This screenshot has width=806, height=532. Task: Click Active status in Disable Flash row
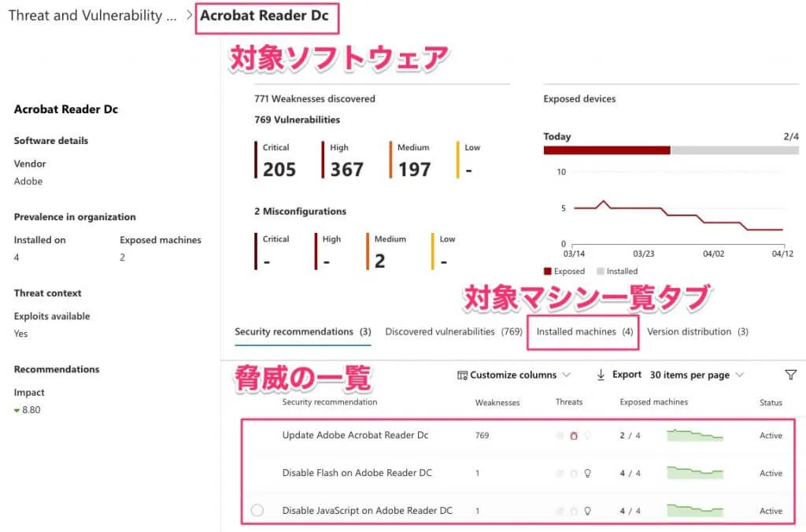click(x=771, y=473)
